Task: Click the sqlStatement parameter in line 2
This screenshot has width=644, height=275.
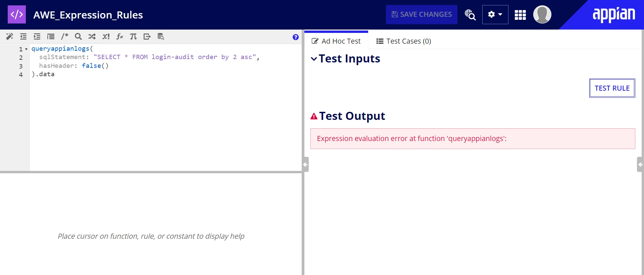Action: pos(62,57)
